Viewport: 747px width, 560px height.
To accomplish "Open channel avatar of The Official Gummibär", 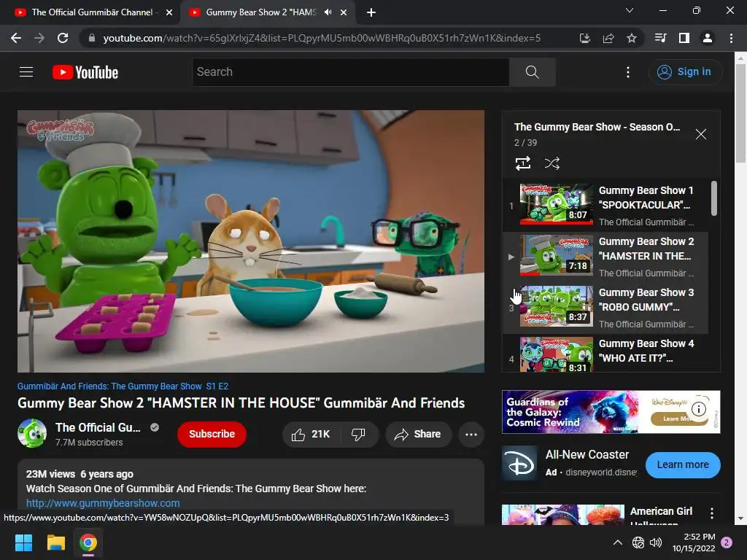I will click(x=32, y=433).
